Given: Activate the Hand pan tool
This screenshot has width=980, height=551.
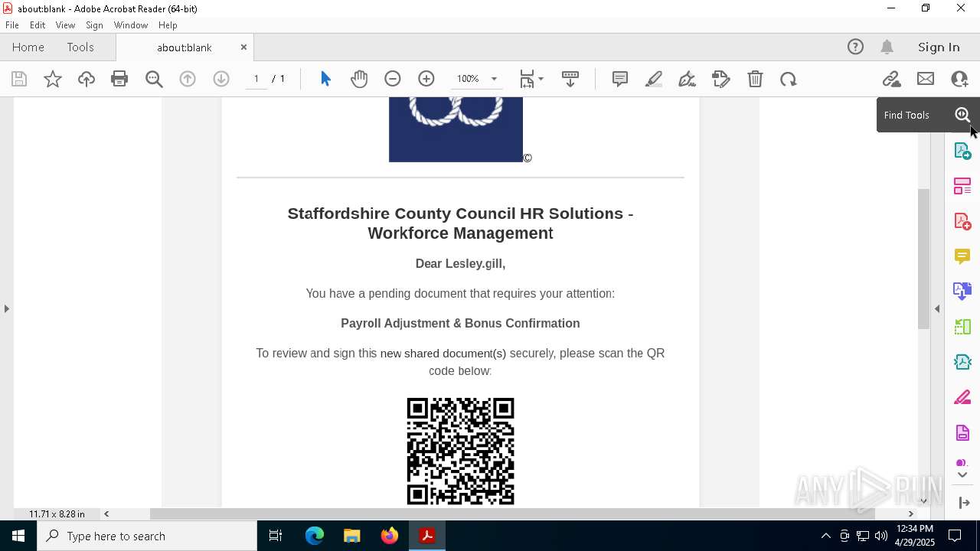Looking at the screenshot, I should click(359, 79).
